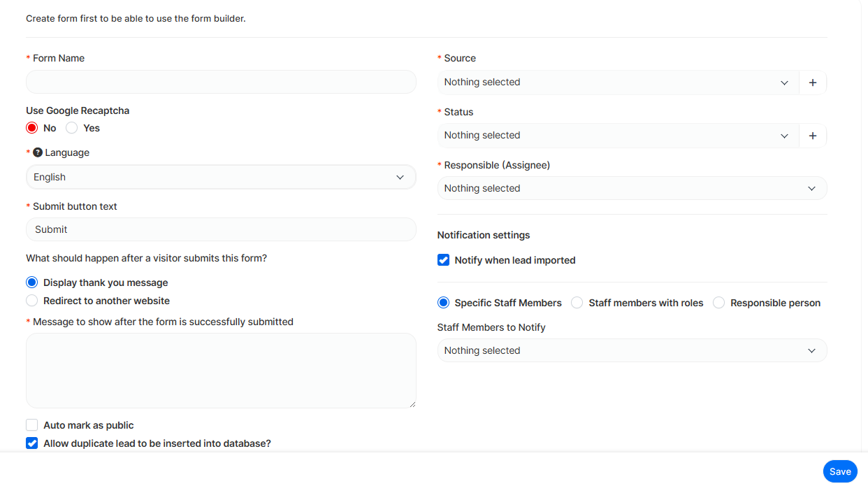Select Yes for Google Recaptcha
This screenshot has width=868, height=486.
(x=72, y=128)
